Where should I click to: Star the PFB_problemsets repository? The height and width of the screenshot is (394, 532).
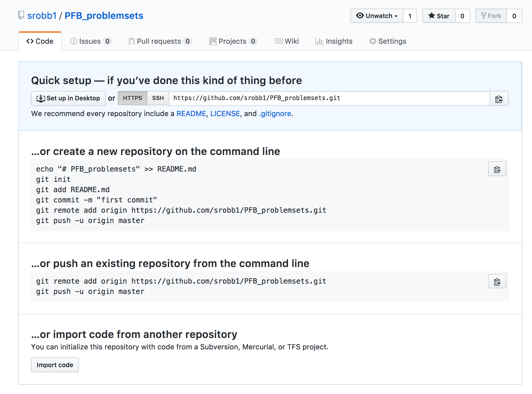[439, 16]
